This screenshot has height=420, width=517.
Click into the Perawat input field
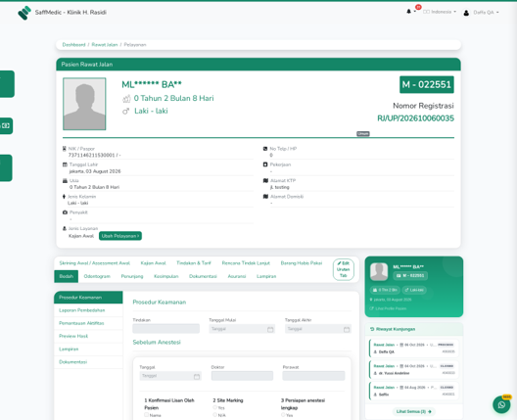pos(313,376)
